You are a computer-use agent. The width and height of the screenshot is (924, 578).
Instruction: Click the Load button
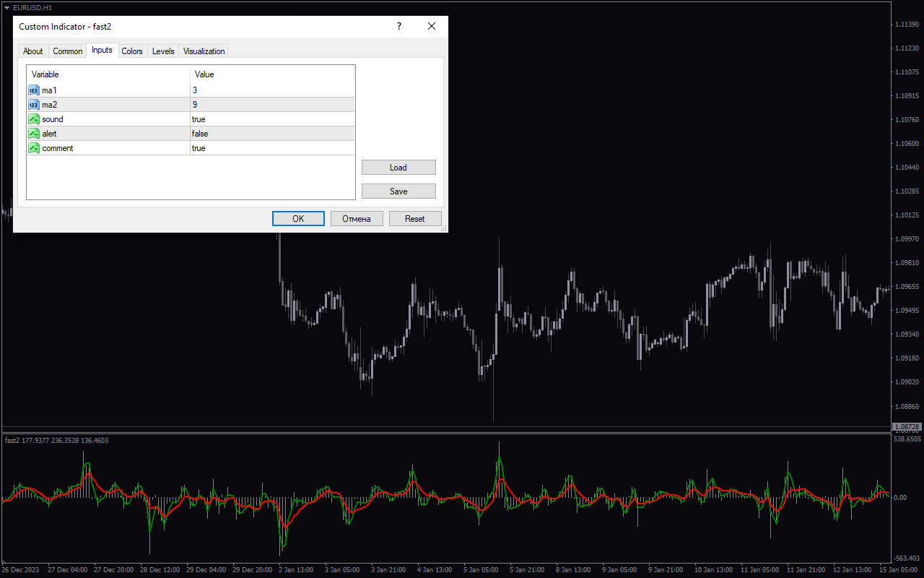point(398,168)
